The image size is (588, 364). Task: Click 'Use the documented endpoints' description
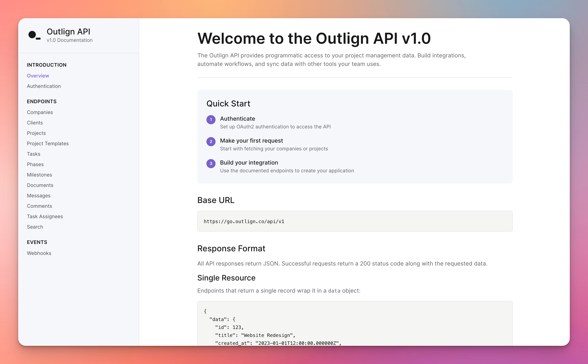287,171
